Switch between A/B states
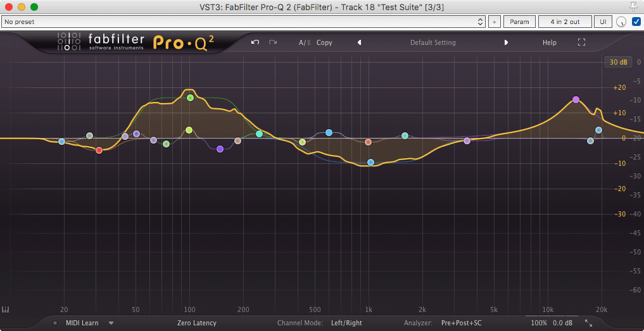Screen dimensions: 644x331 coord(305,42)
